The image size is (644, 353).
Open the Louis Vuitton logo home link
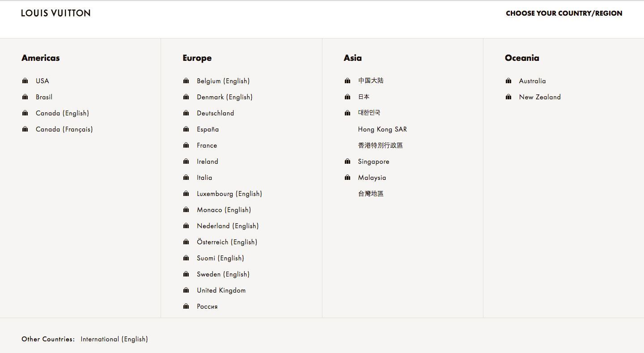click(x=56, y=13)
